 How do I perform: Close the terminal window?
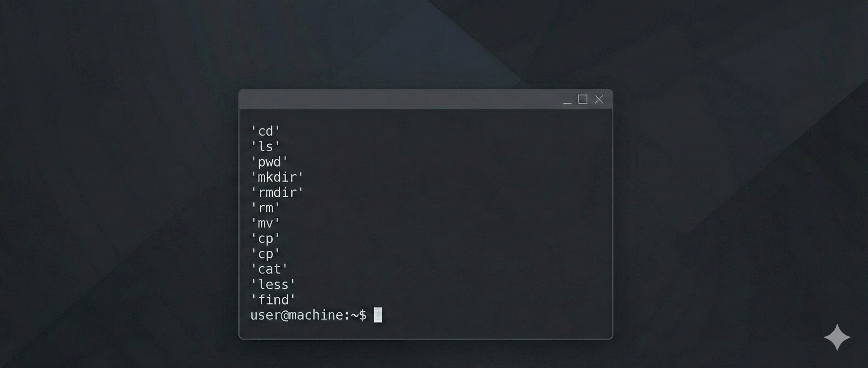pos(599,100)
